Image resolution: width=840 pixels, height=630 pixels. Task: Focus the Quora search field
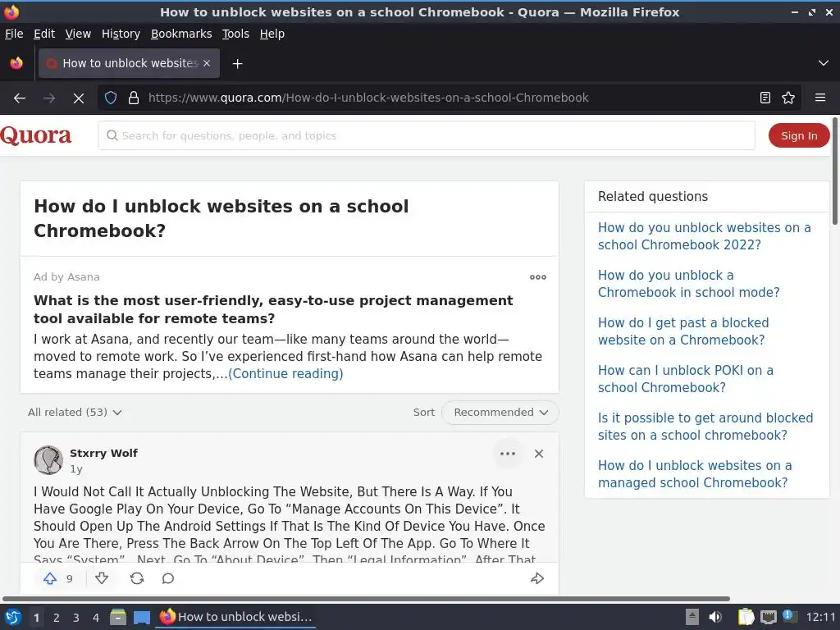[427, 135]
